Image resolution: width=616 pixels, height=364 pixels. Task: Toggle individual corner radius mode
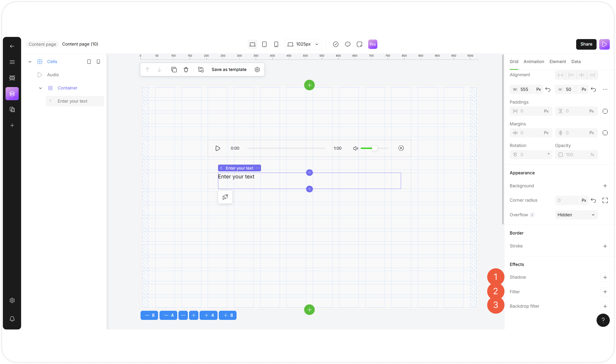(605, 200)
